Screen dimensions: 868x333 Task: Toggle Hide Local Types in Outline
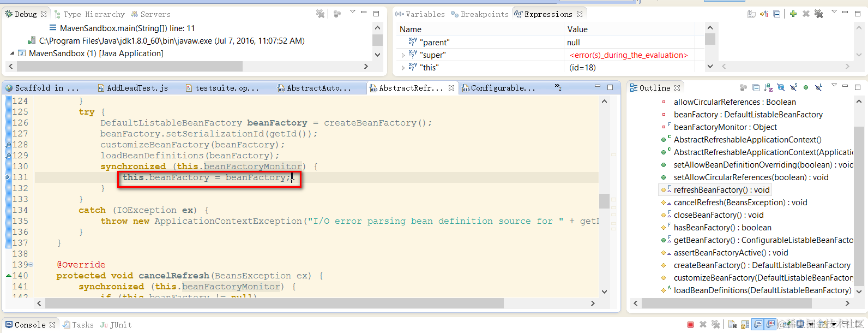[818, 87]
